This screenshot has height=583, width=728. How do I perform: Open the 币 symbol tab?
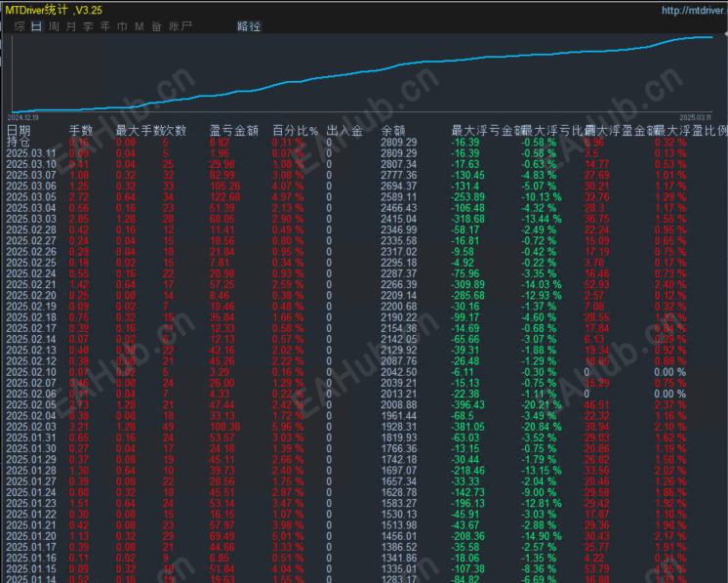[x=122, y=26]
